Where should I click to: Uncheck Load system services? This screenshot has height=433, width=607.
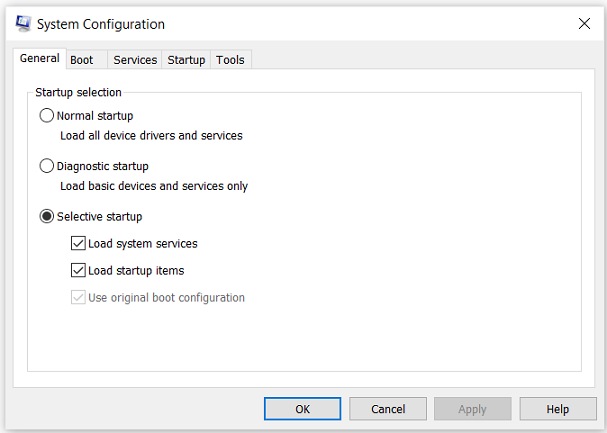[x=79, y=243]
